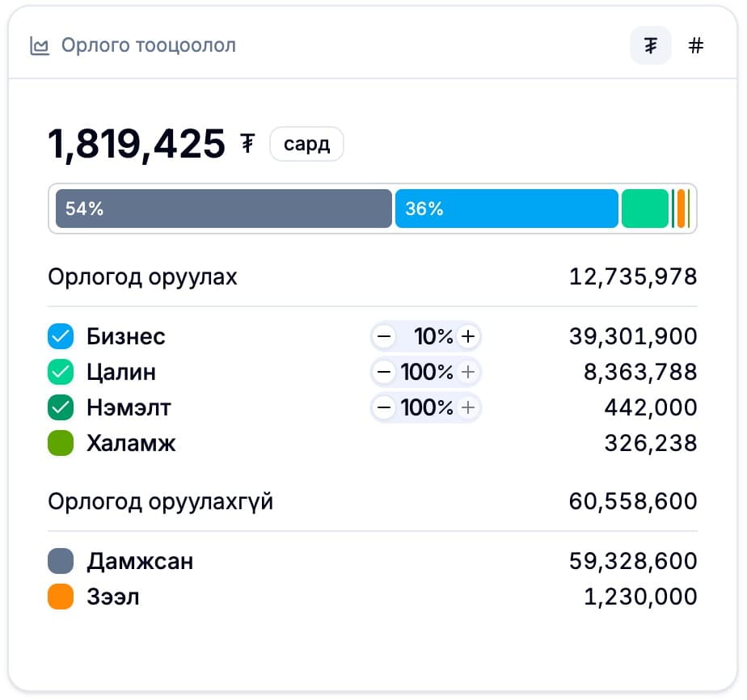Increase Бизнес percentage with the plus button
Image resolution: width=747 pixels, height=700 pixels.
coord(468,336)
